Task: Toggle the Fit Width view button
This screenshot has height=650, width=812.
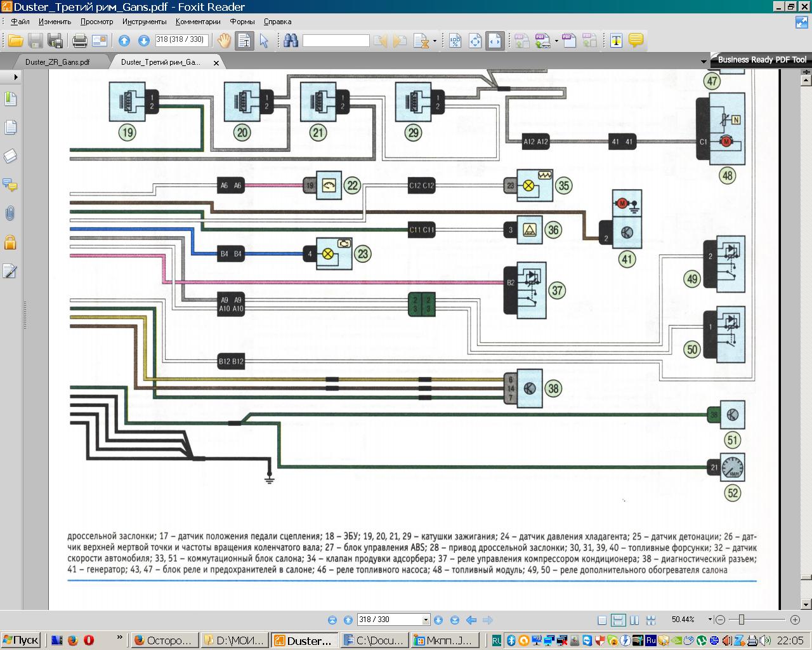Action: (495, 41)
